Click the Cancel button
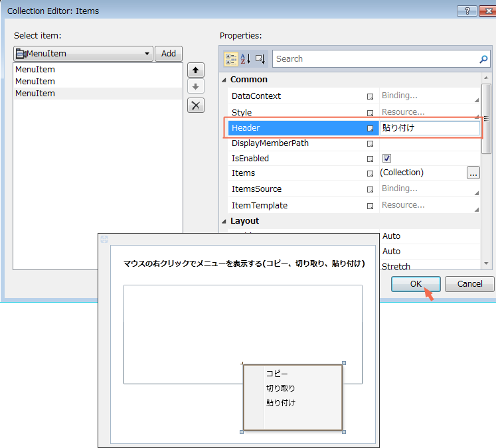The width and height of the screenshot is (496, 448). point(469,284)
